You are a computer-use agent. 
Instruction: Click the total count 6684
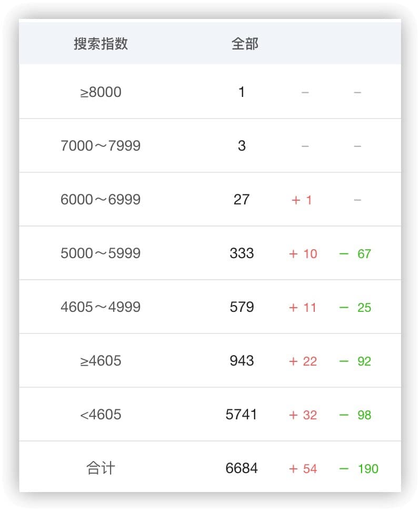pyautogui.click(x=242, y=468)
